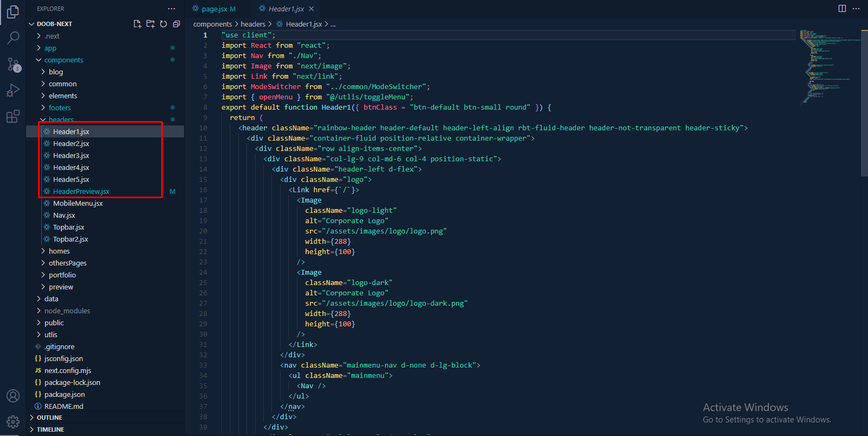Expand the footers folder
The image size is (868, 436).
click(105, 108)
